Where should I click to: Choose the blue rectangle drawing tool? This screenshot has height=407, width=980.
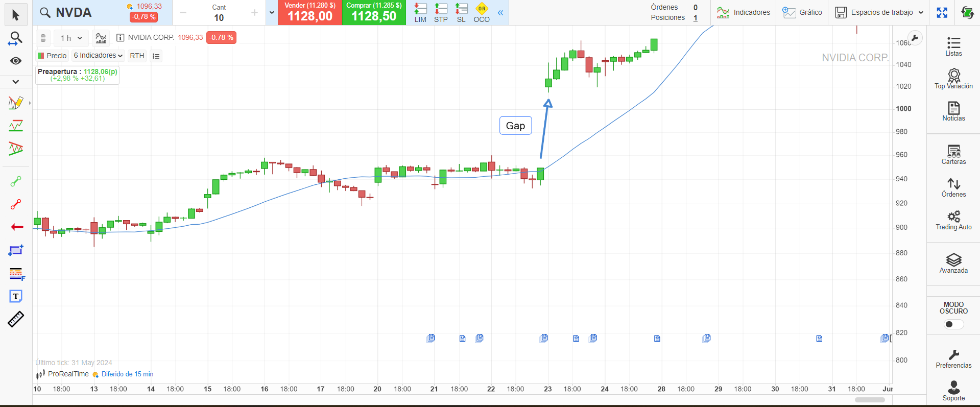16,250
